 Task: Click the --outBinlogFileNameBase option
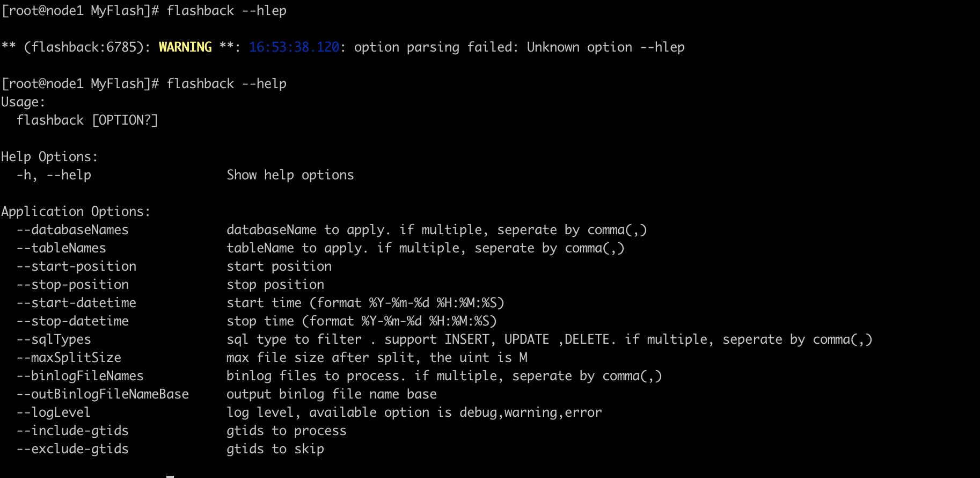[x=103, y=394]
